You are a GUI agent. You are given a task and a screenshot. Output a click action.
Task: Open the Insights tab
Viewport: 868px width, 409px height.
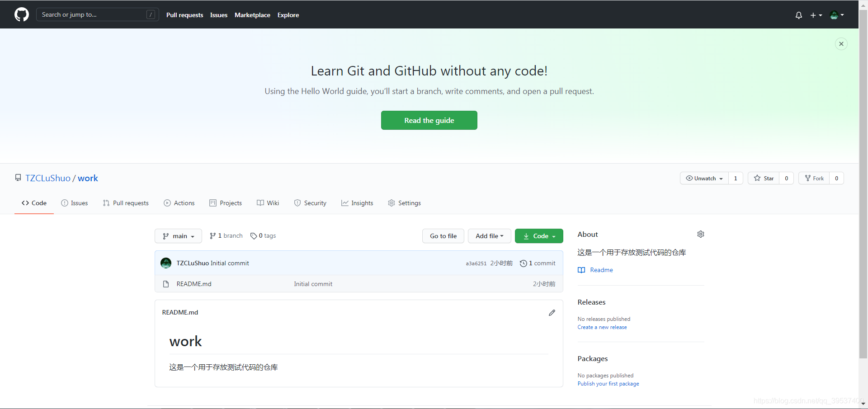(x=357, y=203)
